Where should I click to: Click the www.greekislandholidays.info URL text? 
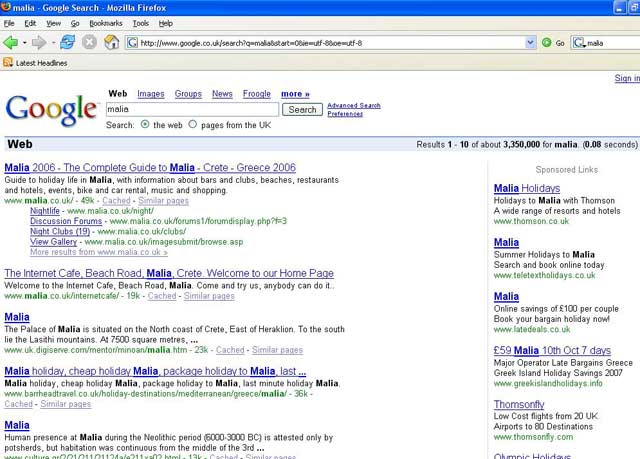pos(548,383)
